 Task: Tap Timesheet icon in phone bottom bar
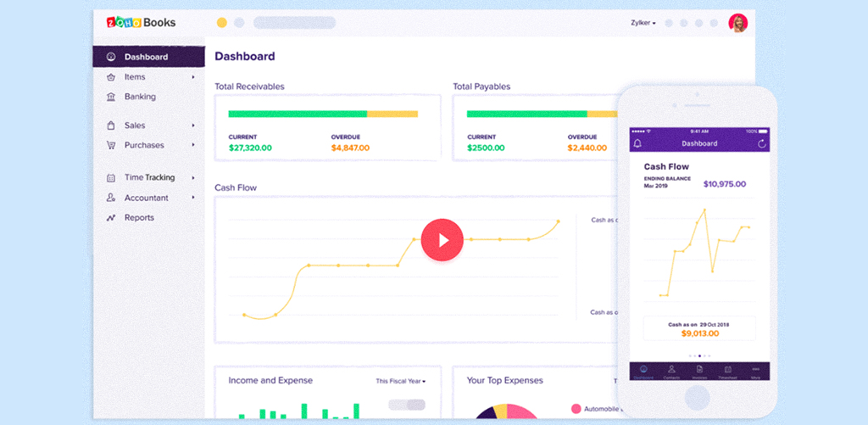point(727,371)
